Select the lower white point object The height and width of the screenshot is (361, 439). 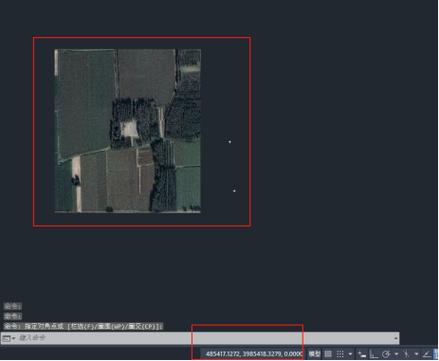tap(234, 191)
